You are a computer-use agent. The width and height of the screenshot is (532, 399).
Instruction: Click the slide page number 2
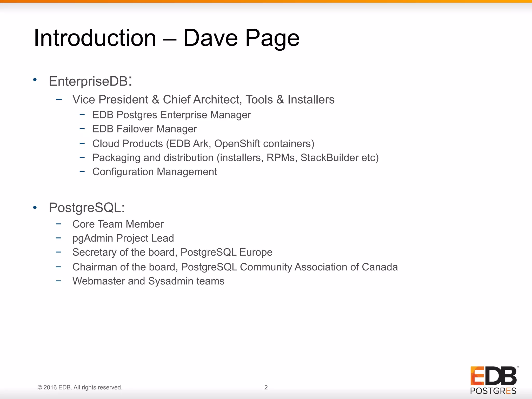(x=266, y=387)
